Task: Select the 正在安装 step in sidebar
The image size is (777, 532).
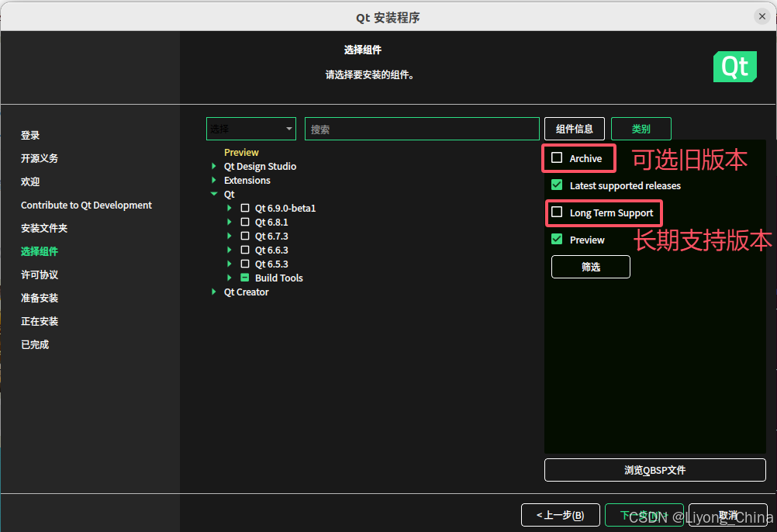Action: [x=40, y=322]
